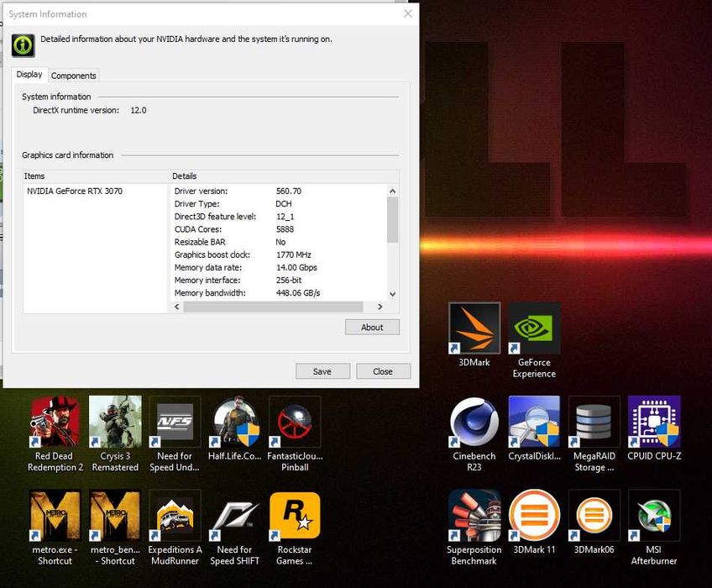Open the Superposition Benchmark shortcut
Viewport: 712px width, 588px height.
pyautogui.click(x=474, y=528)
